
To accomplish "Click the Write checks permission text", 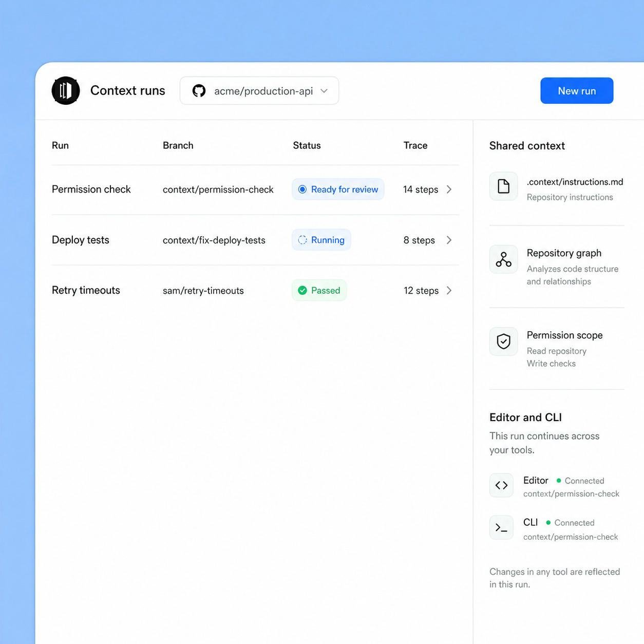I will pos(551,364).
